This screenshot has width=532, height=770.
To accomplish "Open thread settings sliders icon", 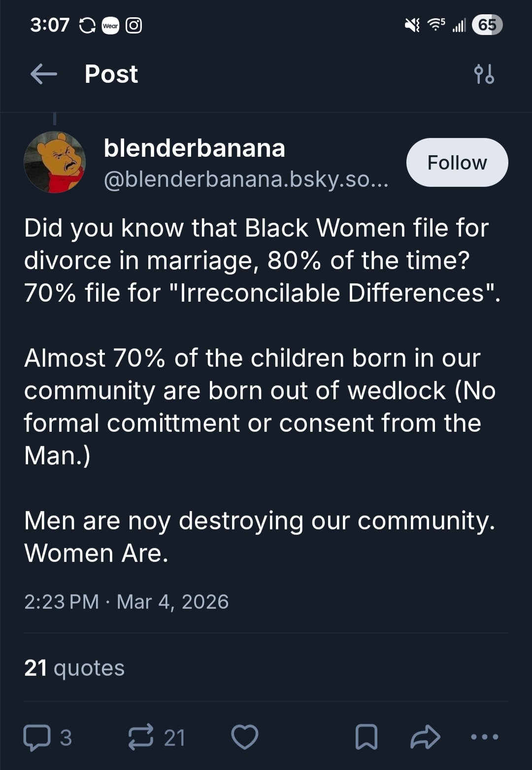I will click(x=484, y=74).
